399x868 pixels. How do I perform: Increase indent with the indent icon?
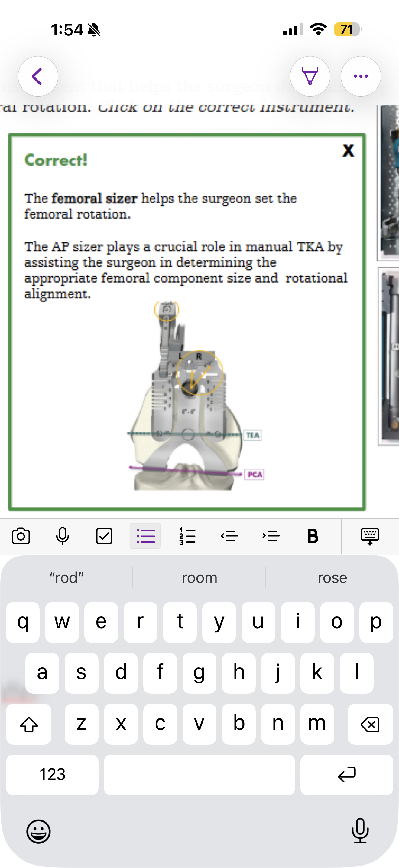point(271,536)
